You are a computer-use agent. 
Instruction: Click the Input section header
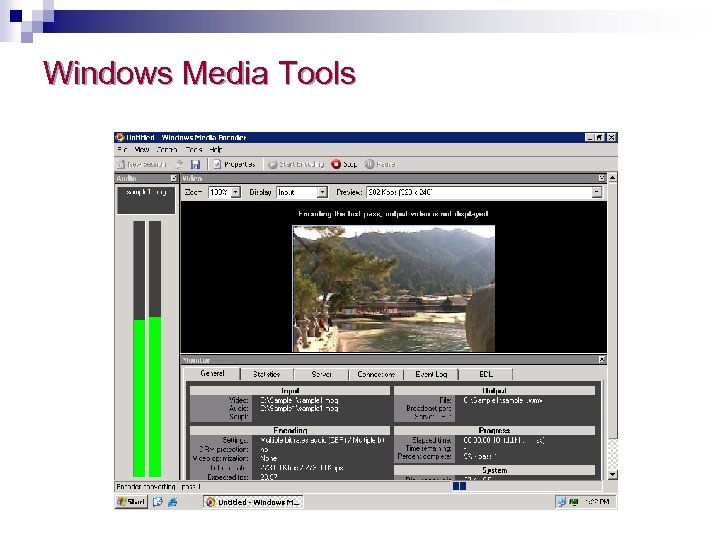[290, 390]
